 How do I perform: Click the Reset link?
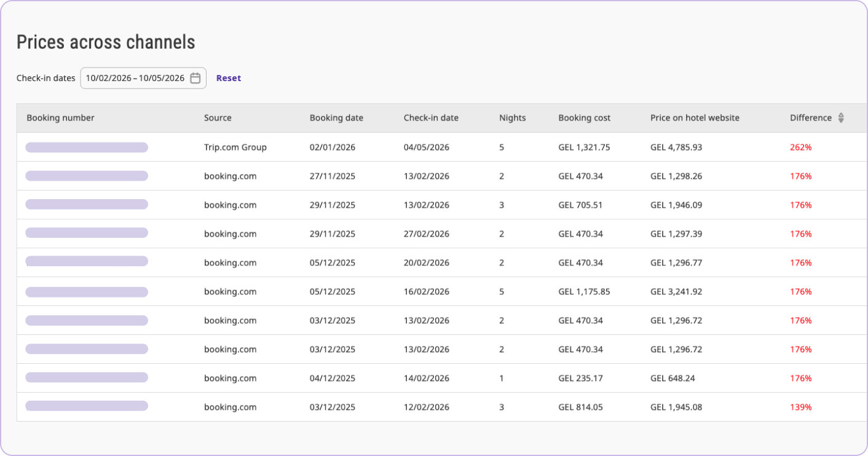pyautogui.click(x=228, y=78)
